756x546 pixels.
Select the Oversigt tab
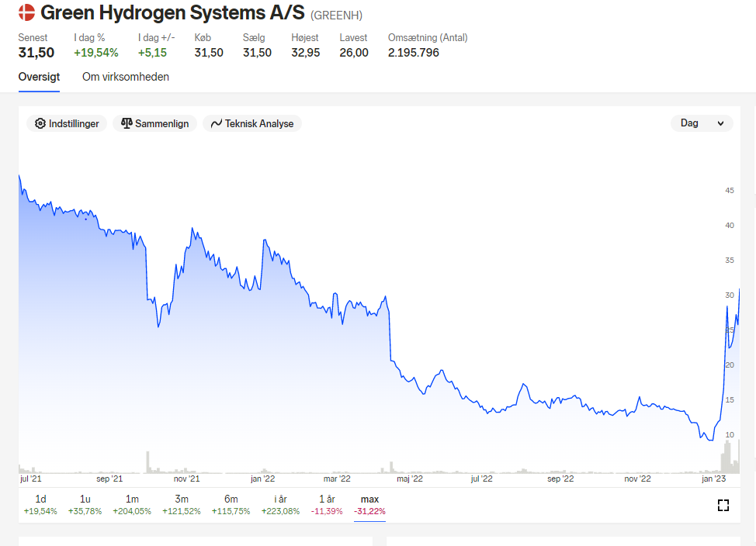[39, 77]
